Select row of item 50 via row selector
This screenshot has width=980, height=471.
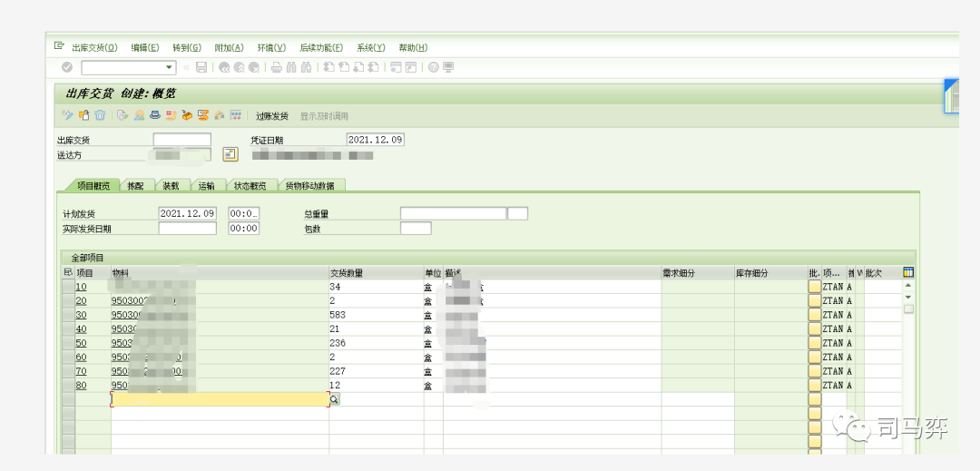tap(69, 343)
